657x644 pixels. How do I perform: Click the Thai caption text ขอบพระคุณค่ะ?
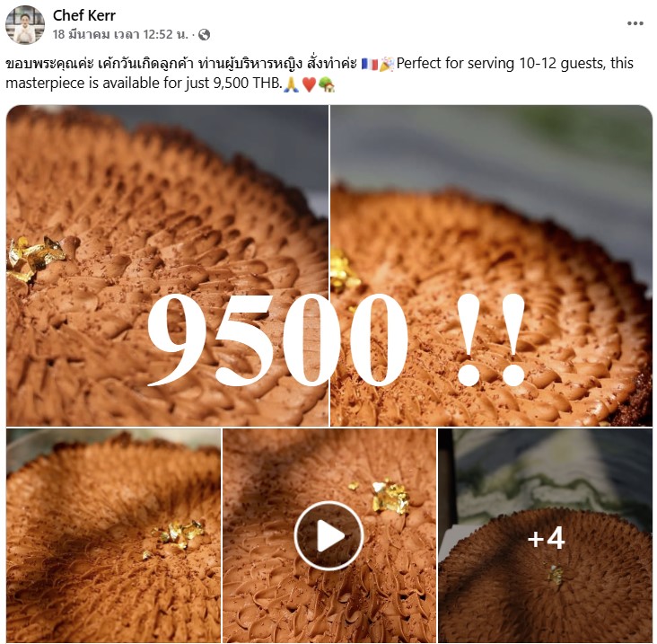click(49, 64)
